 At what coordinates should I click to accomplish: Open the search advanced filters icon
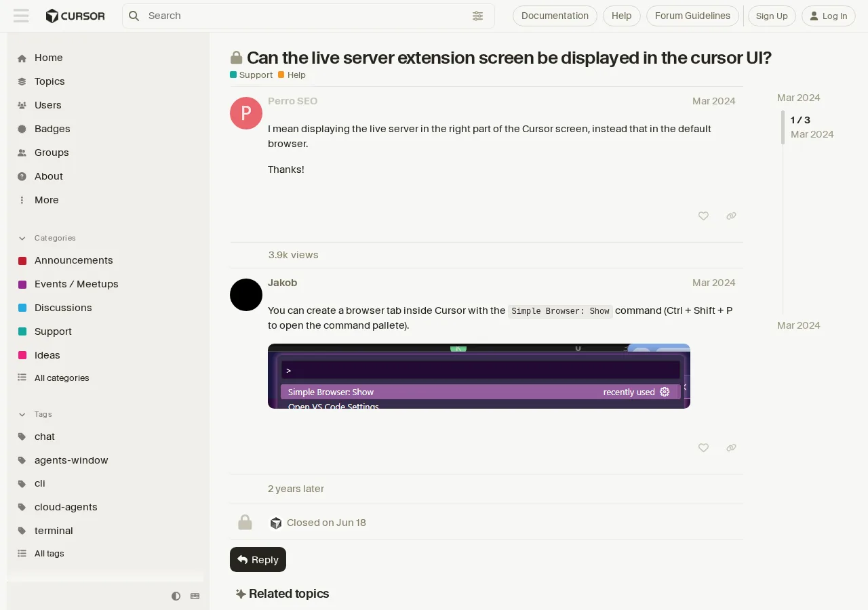pyautogui.click(x=478, y=16)
